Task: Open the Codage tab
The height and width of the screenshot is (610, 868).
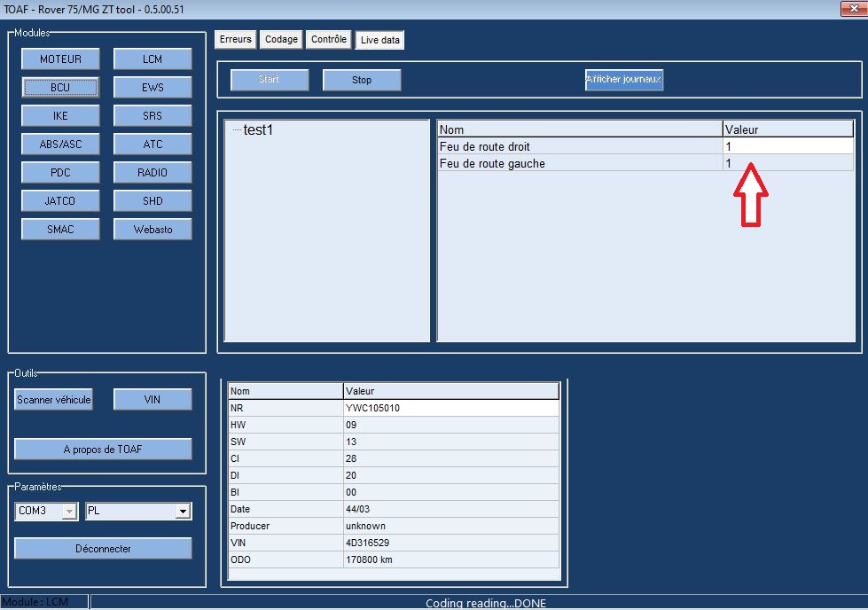Action: click(281, 40)
